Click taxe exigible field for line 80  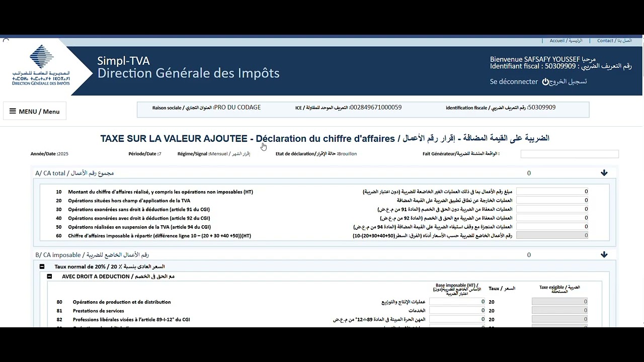559,302
